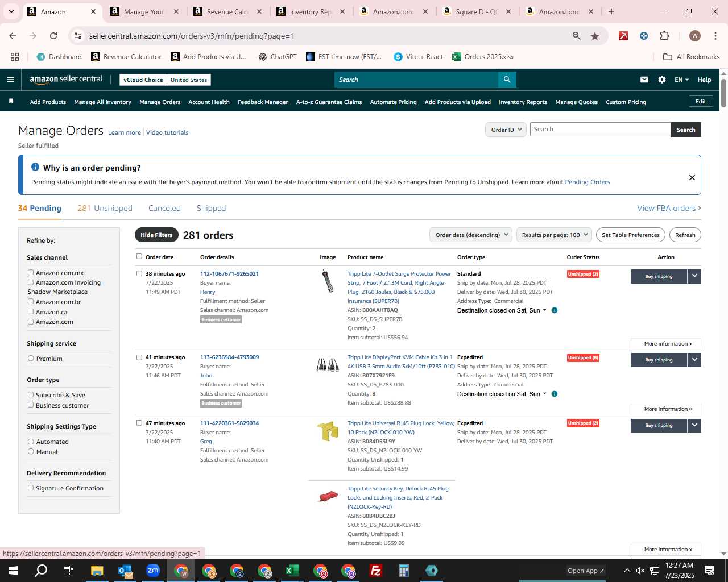Check the Amazon.ca sales channel filter

pyautogui.click(x=31, y=311)
